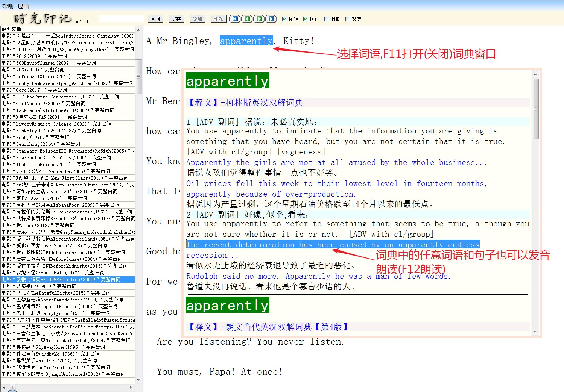Toggle the 换行 checkbox

coord(306,19)
